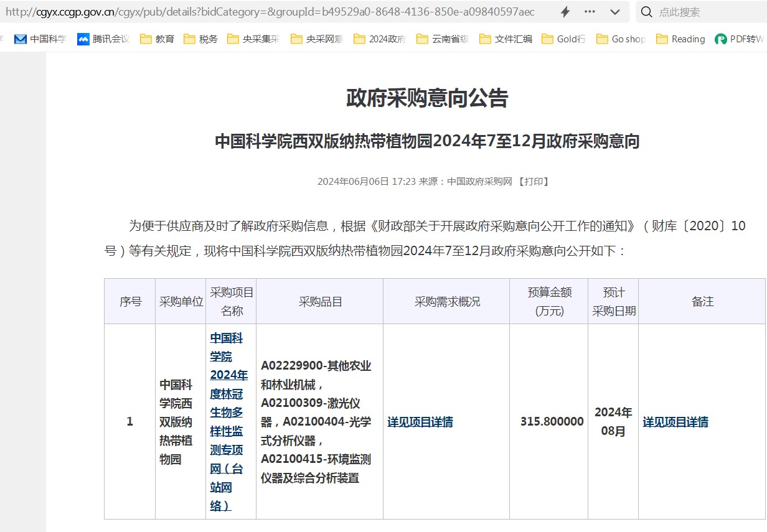Open the Gold行 bookmark folder
767x532 pixels.
[x=563, y=39]
